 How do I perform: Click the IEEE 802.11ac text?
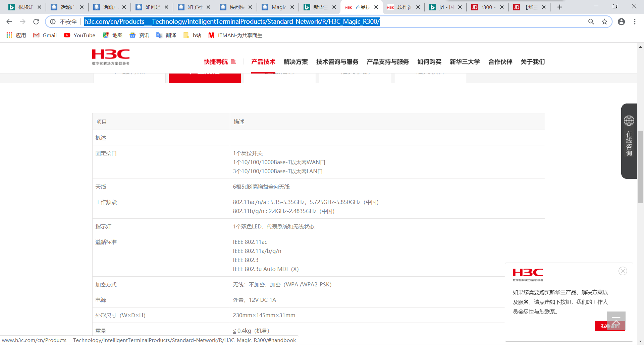click(250, 242)
